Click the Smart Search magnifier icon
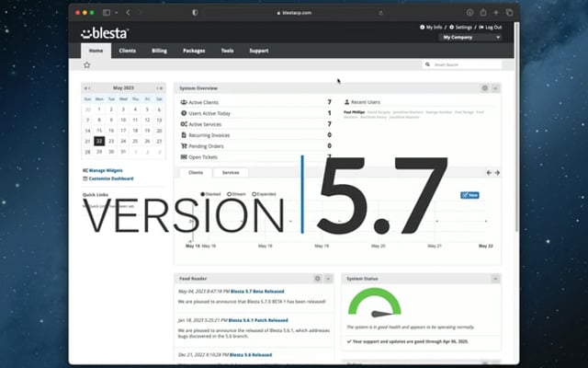This screenshot has height=368, width=588. 427,64
